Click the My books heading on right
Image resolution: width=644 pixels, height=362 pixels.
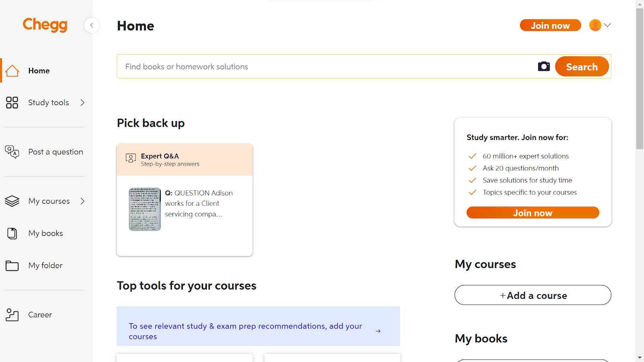(x=481, y=339)
